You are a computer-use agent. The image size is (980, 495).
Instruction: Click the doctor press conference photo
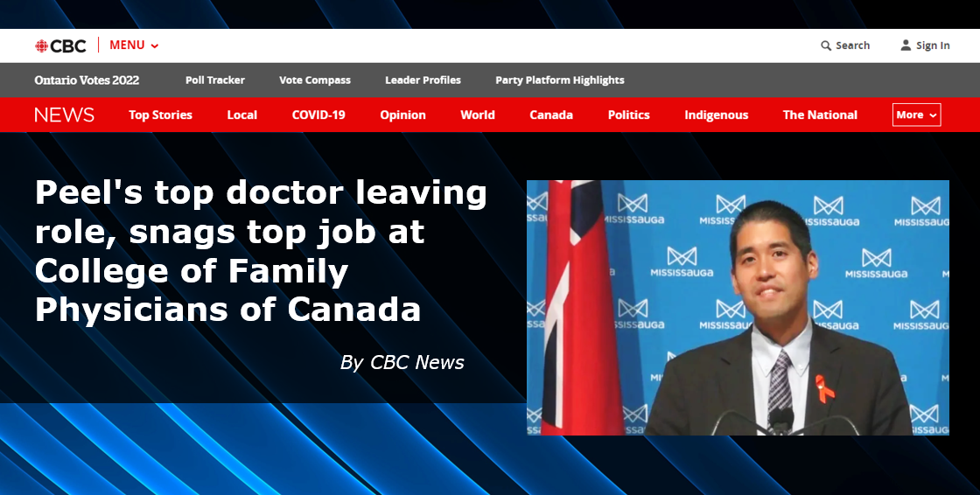(738, 308)
